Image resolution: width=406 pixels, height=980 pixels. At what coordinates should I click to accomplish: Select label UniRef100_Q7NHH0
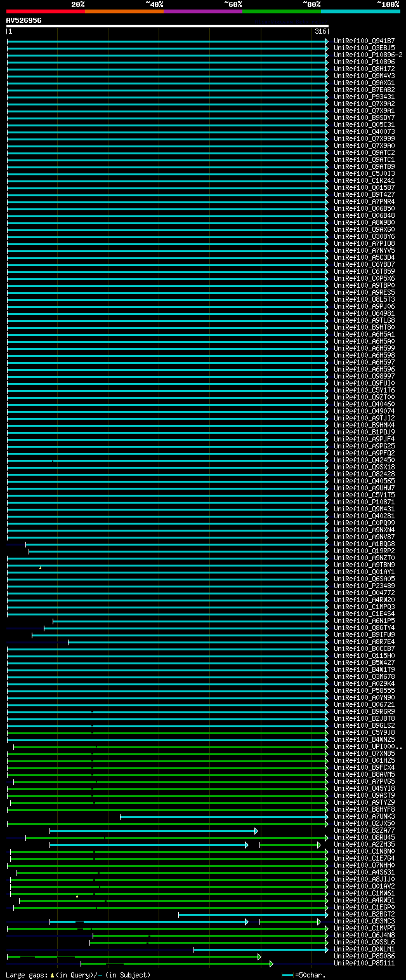click(x=364, y=865)
